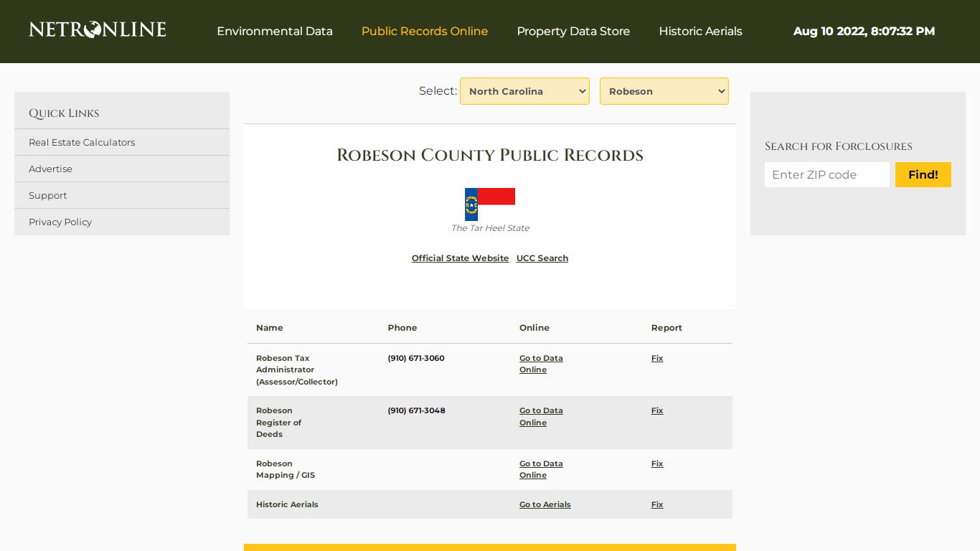Expand the Robeson county dropdown

coord(664,91)
